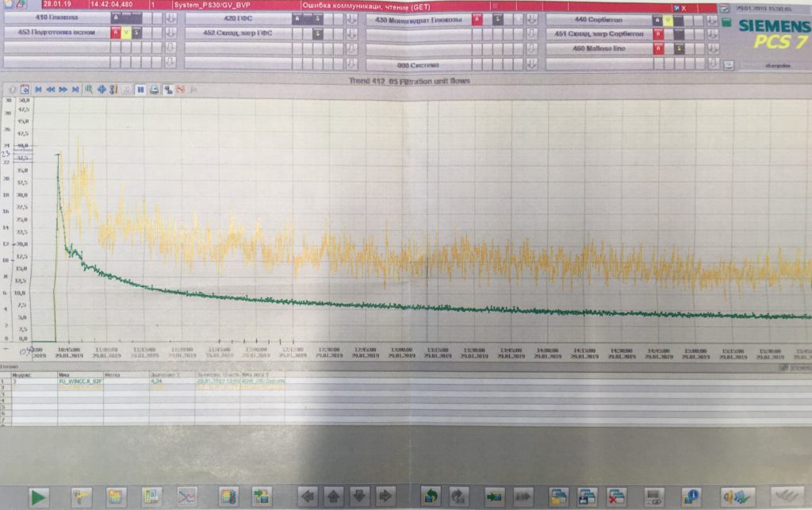Screen dimensions: 812x510
Task: Expand the picture tree arrow for 440 Сорбитол
Action: [x=713, y=20]
